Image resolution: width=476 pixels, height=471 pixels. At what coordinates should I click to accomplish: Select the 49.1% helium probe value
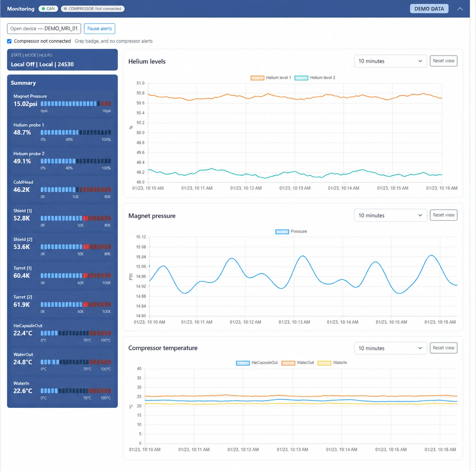point(22,161)
